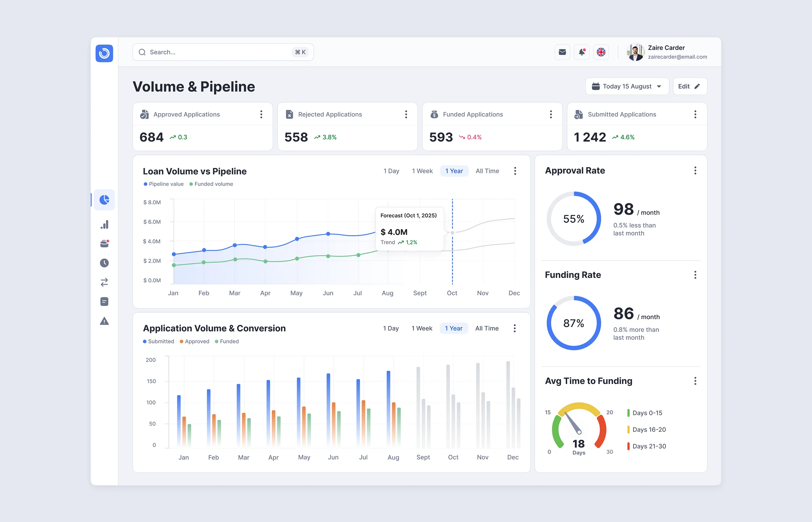Click the UK flag language icon
The width and height of the screenshot is (812, 522).
click(601, 52)
